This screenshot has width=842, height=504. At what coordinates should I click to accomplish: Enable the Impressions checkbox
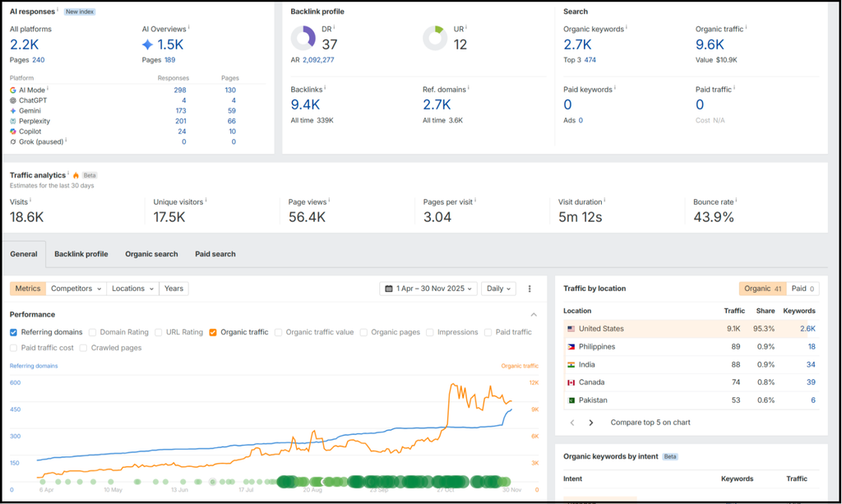pos(429,333)
